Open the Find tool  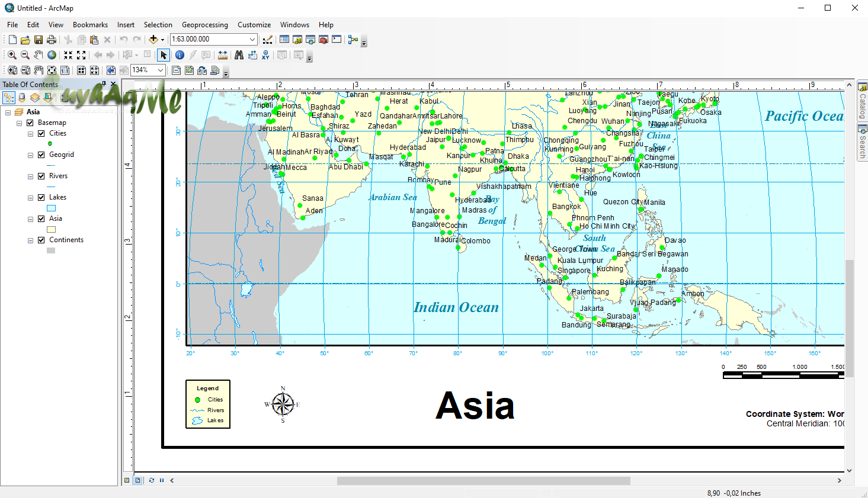tap(239, 54)
